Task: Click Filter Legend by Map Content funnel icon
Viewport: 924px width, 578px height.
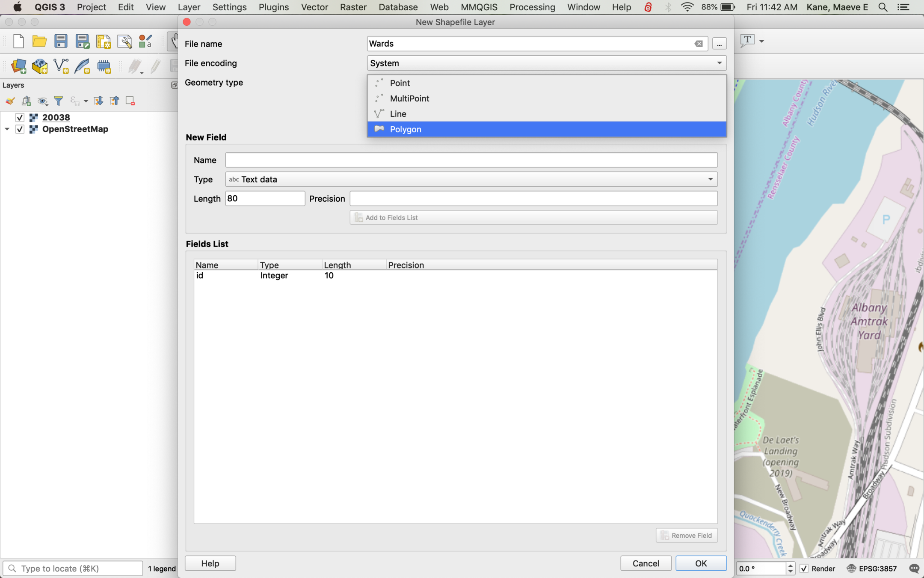Action: tap(59, 101)
